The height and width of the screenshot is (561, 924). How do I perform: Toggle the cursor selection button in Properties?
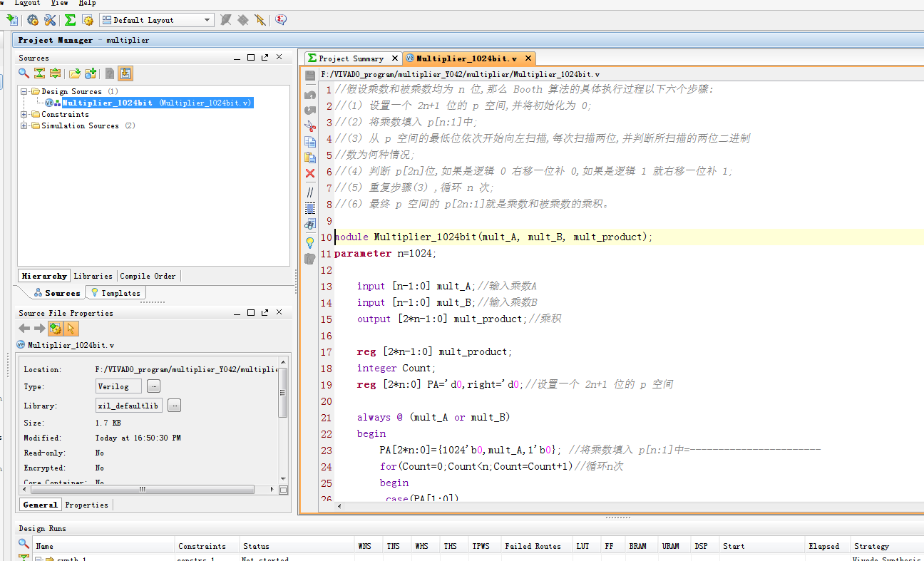(71, 329)
